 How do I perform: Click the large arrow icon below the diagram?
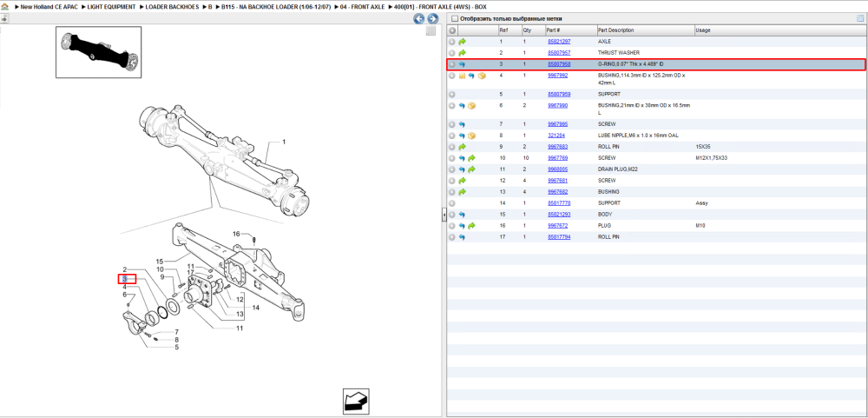click(x=355, y=401)
